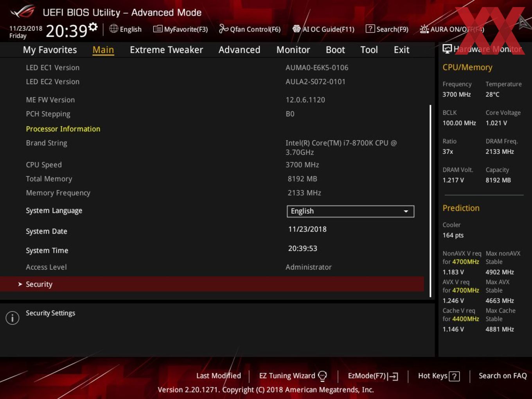Click Memory Frequency label

tap(58, 193)
